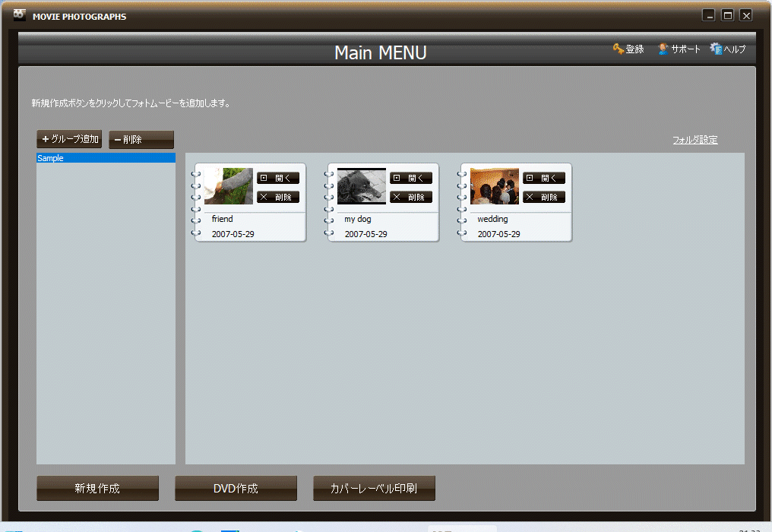Image resolution: width=772 pixels, height=532 pixels.
Task: Open support via the person icon
Action: (663, 49)
